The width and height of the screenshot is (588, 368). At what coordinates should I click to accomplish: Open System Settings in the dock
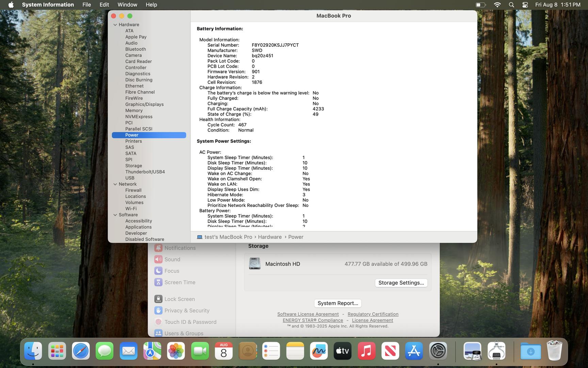pos(438,351)
